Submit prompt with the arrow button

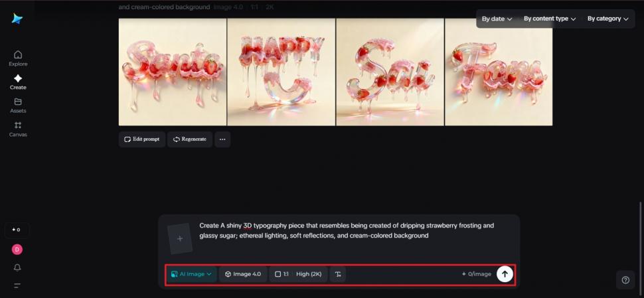click(x=505, y=274)
